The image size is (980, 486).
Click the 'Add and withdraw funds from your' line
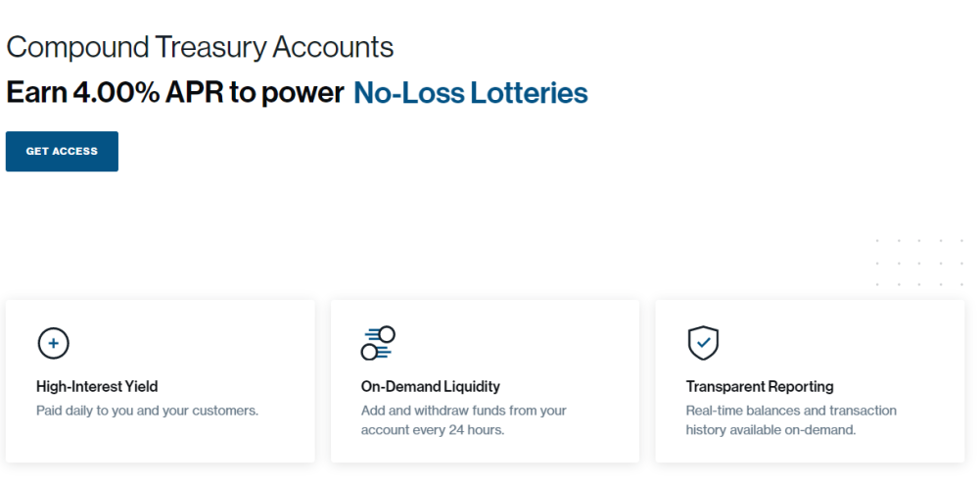464,411
